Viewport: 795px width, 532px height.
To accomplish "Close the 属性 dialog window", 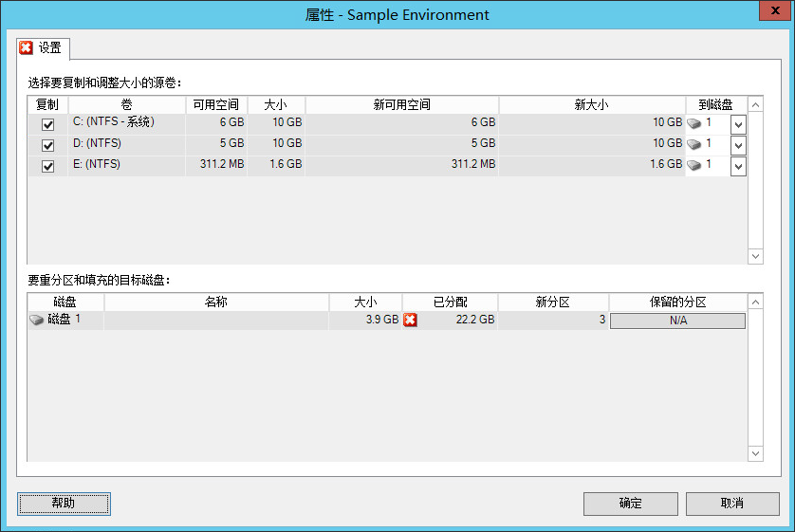I will [x=771, y=11].
